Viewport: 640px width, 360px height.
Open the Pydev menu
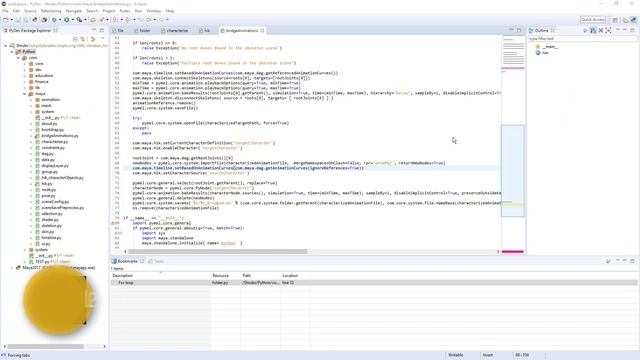(x=125, y=11)
